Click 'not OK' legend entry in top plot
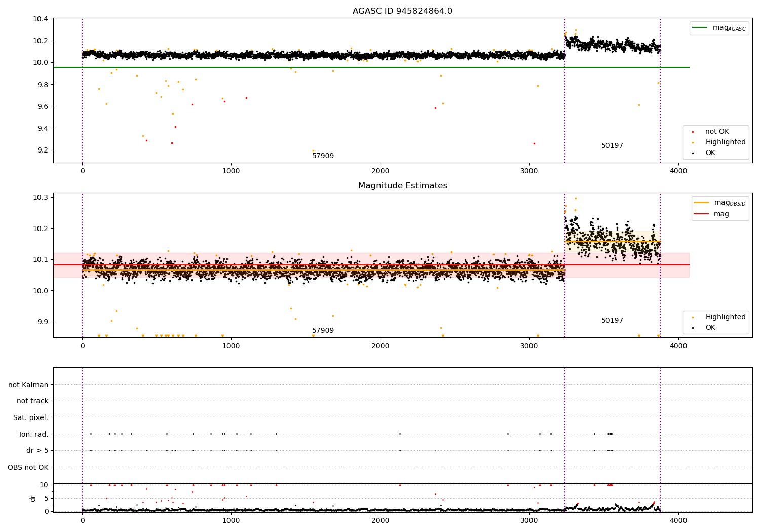 coord(717,132)
